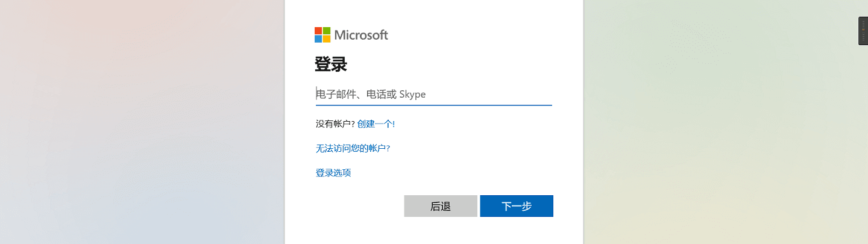Show sign-in options via 登录选项

tap(333, 173)
